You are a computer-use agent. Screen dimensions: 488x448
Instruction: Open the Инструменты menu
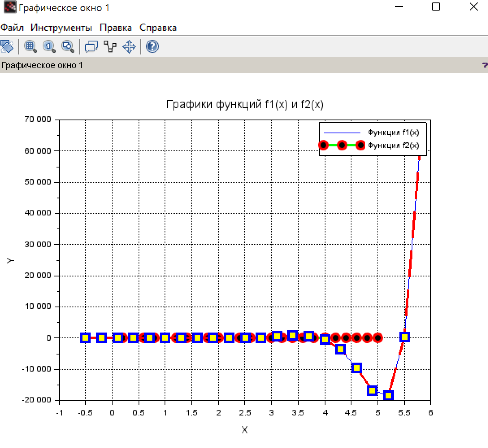[61, 28]
